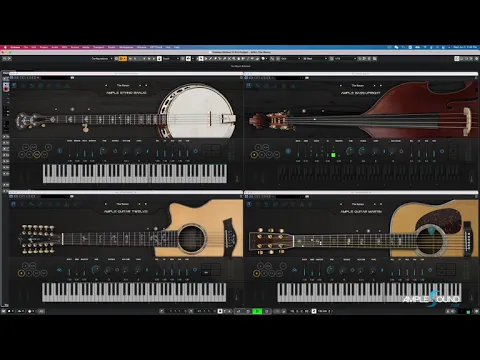Image resolution: width=480 pixels, height=360 pixels.
Task: Click the Guitar Twelve virtual piano keyboard
Action: pos(134,292)
